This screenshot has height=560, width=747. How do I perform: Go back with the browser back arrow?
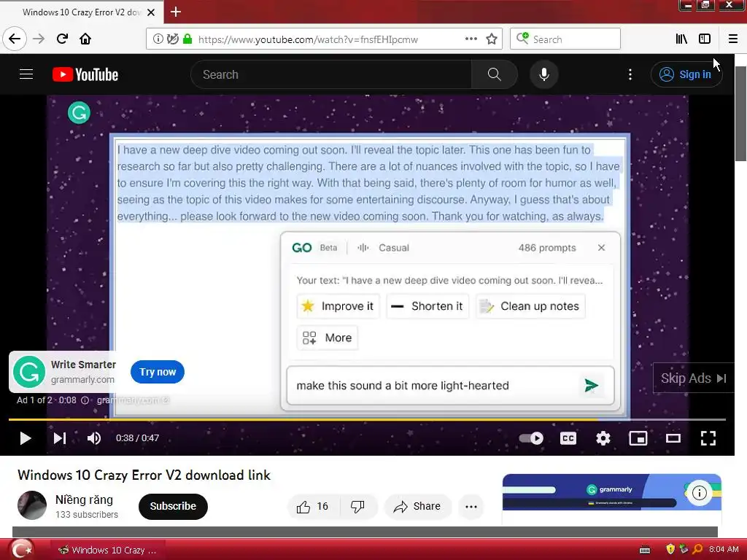click(x=15, y=39)
